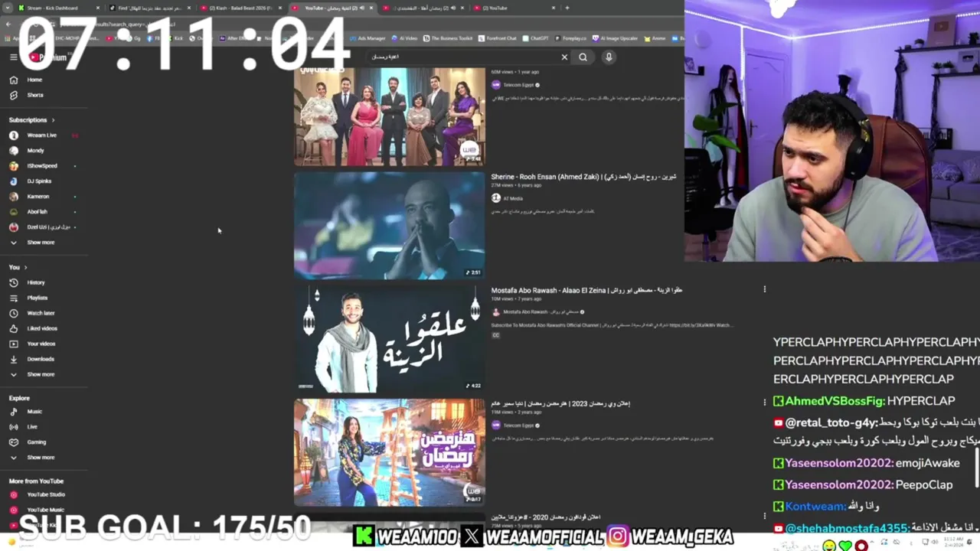Image resolution: width=980 pixels, height=551 pixels.
Task: Open the AI Video bookmark
Action: coord(405,37)
